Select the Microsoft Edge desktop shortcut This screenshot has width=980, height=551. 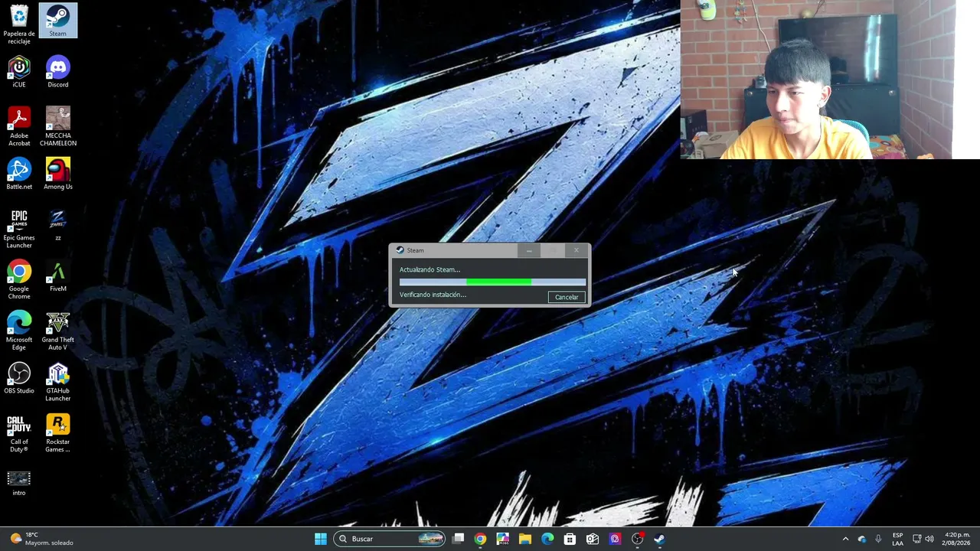pos(19,331)
